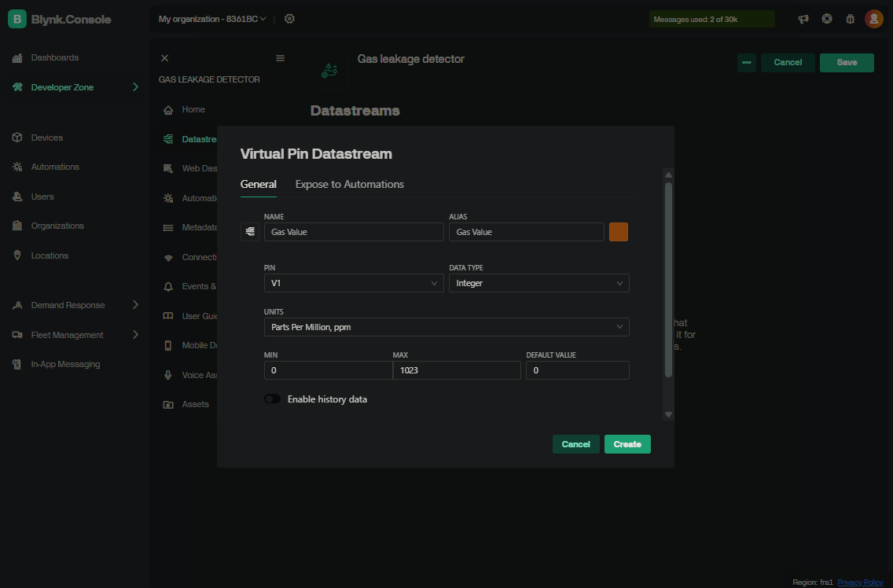Click the announcements megaphone icon
893x588 pixels.
[x=803, y=19]
